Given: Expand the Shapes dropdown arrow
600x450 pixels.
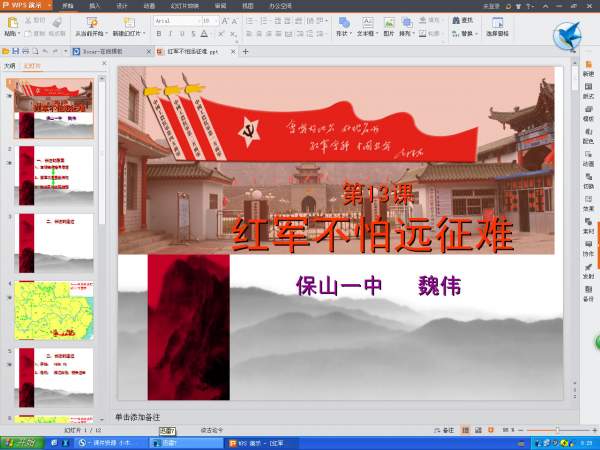Looking at the screenshot, I should (x=350, y=34).
